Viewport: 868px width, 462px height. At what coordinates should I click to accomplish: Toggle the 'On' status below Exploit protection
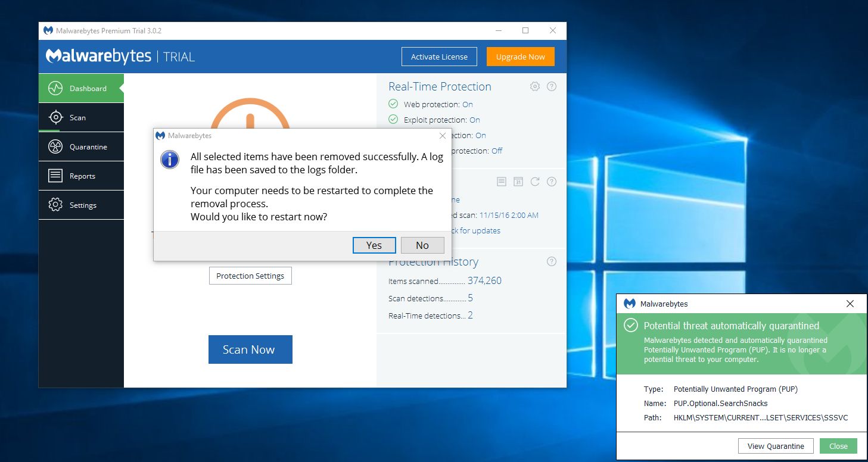(481, 135)
